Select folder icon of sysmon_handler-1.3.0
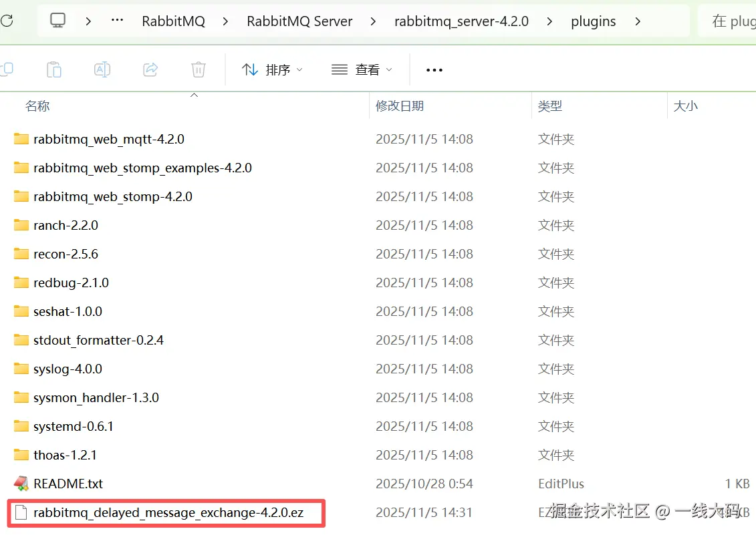Viewport: 756px width, 535px height. [21, 397]
